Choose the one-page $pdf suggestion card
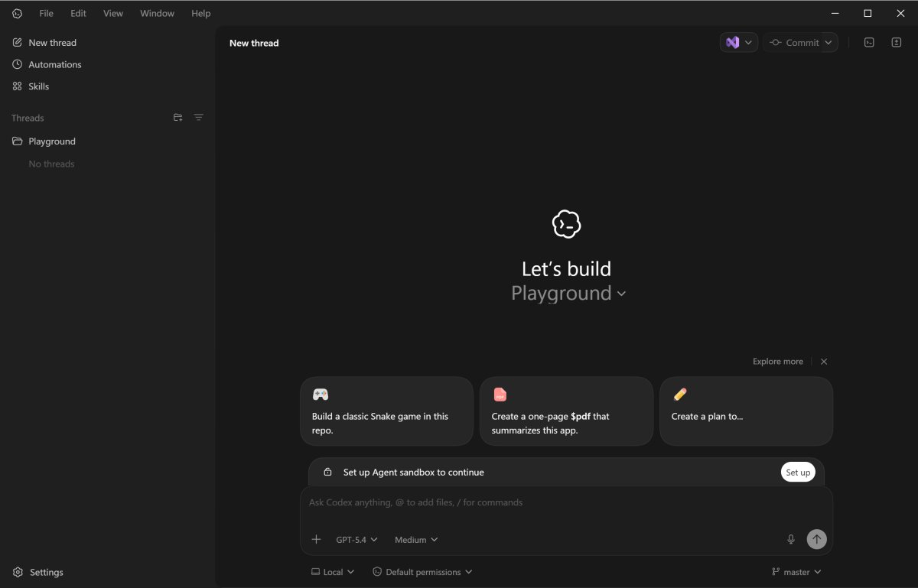This screenshot has width=918, height=588. coord(567,411)
